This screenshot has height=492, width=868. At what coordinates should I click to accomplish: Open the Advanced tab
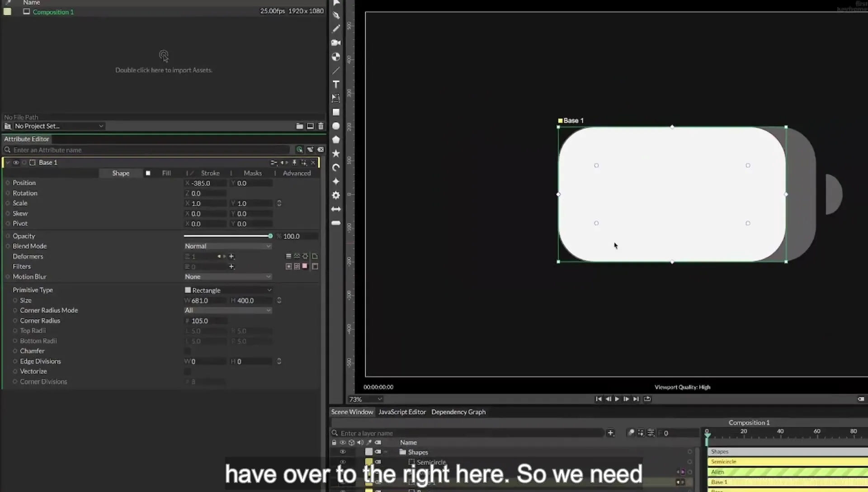coord(297,173)
